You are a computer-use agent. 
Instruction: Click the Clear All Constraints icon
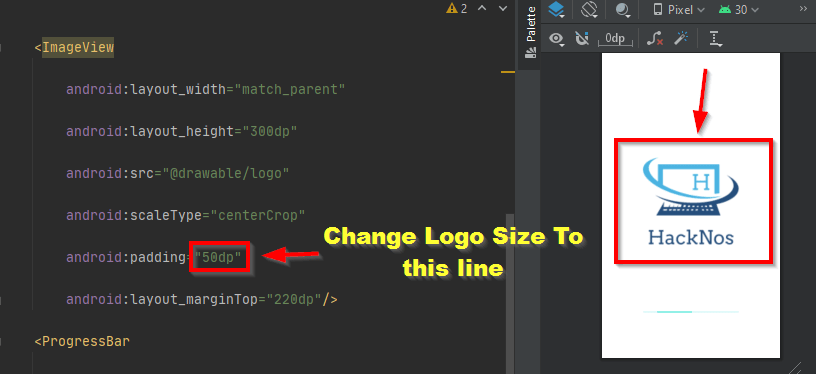pos(655,38)
